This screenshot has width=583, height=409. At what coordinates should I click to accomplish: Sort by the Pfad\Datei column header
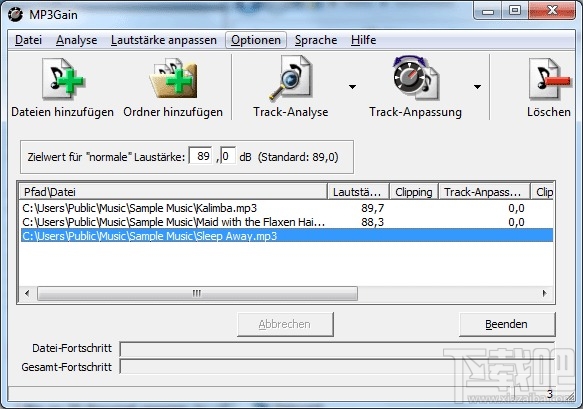tap(173, 192)
